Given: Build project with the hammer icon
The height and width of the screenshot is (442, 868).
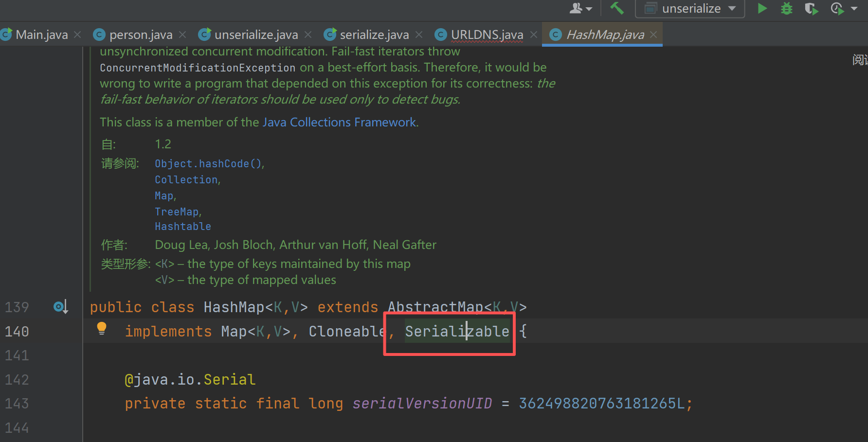Looking at the screenshot, I should tap(617, 8).
